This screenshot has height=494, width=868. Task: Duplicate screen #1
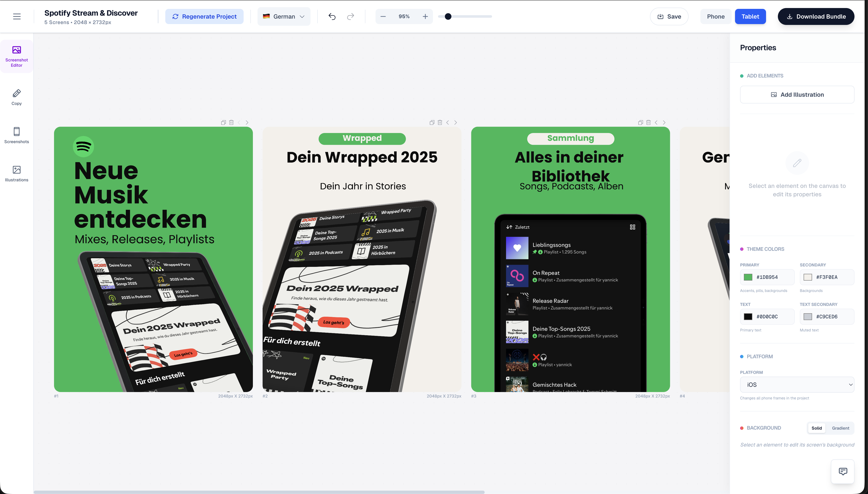pos(223,122)
